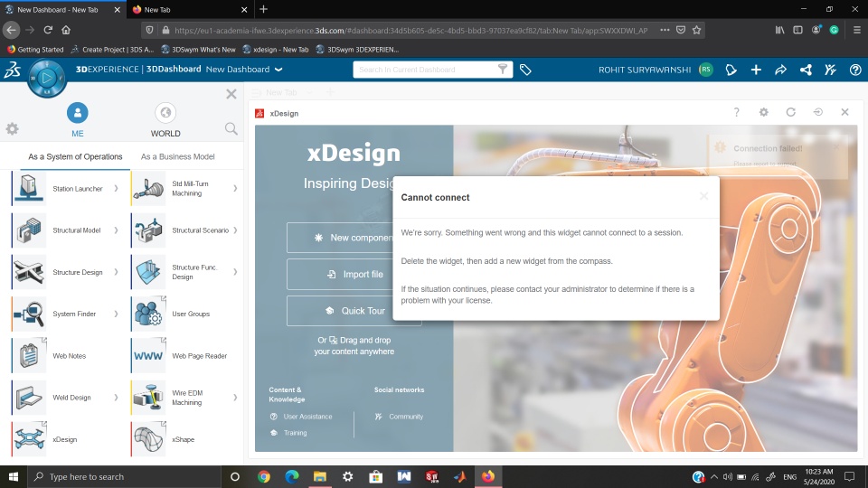868x488 pixels.
Task: Click the RS user profile avatar
Action: click(x=706, y=70)
